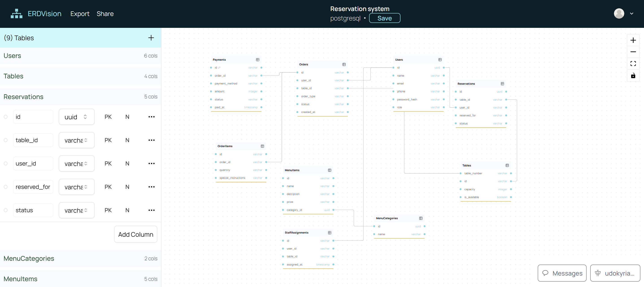Open the account menu chevron
This screenshot has height=287, width=644.
tap(631, 13)
